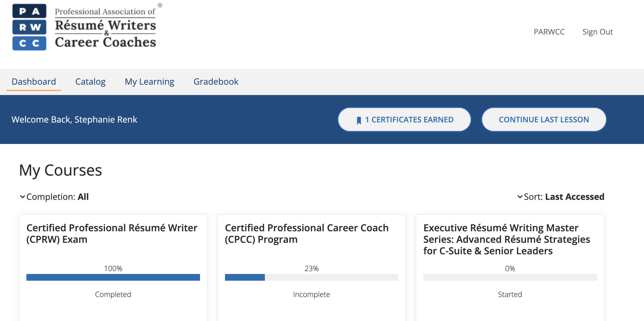The image size is (644, 321).
Task: Click the PARWCC blue block logo
Action: click(x=29, y=27)
